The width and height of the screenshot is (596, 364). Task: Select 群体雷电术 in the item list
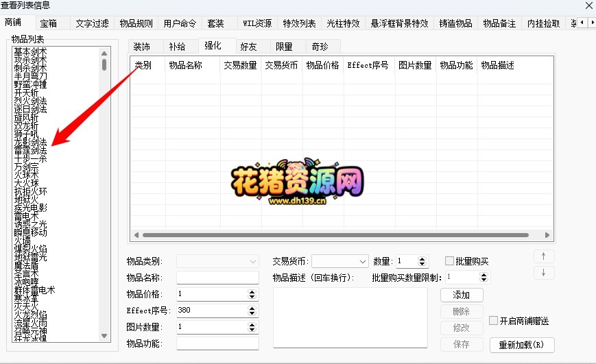tap(34, 290)
